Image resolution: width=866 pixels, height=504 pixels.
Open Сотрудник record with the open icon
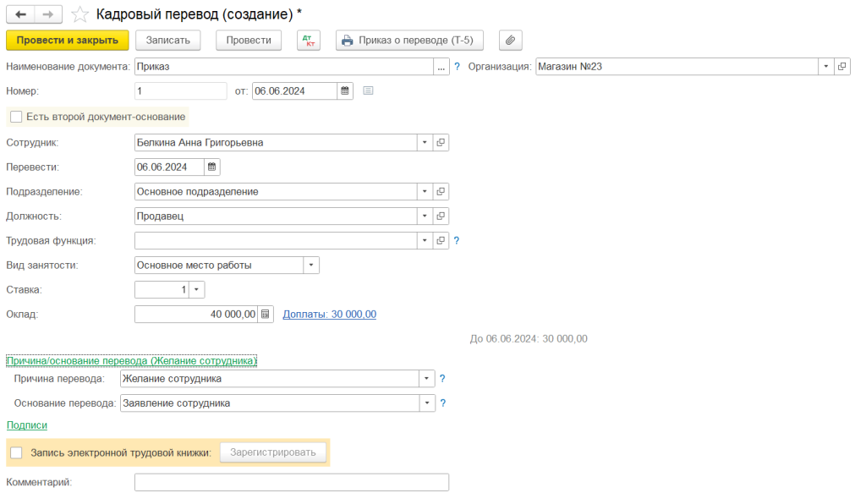point(441,143)
